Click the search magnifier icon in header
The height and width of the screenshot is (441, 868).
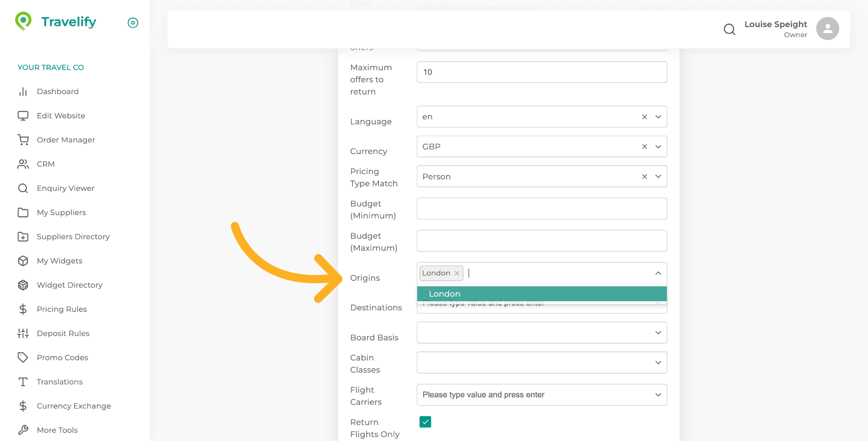coord(729,29)
